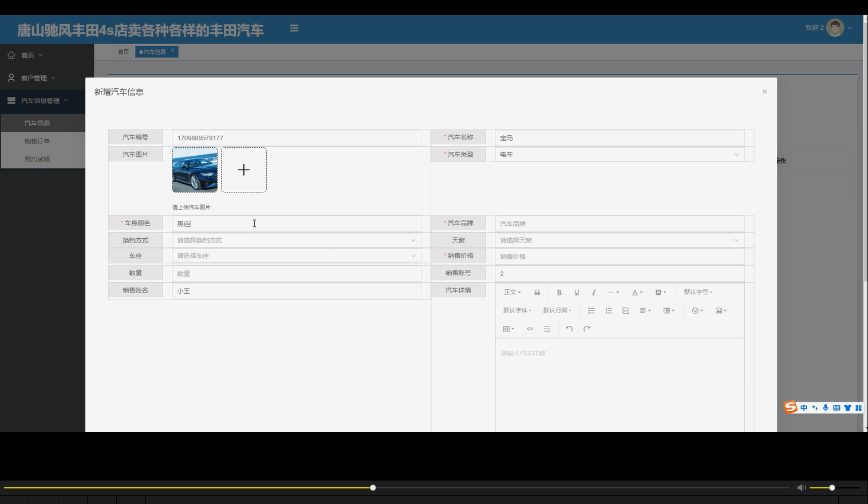This screenshot has width=868, height=504.
Task: Toggle the sidebar collapse hamburger icon
Action: click(x=294, y=28)
